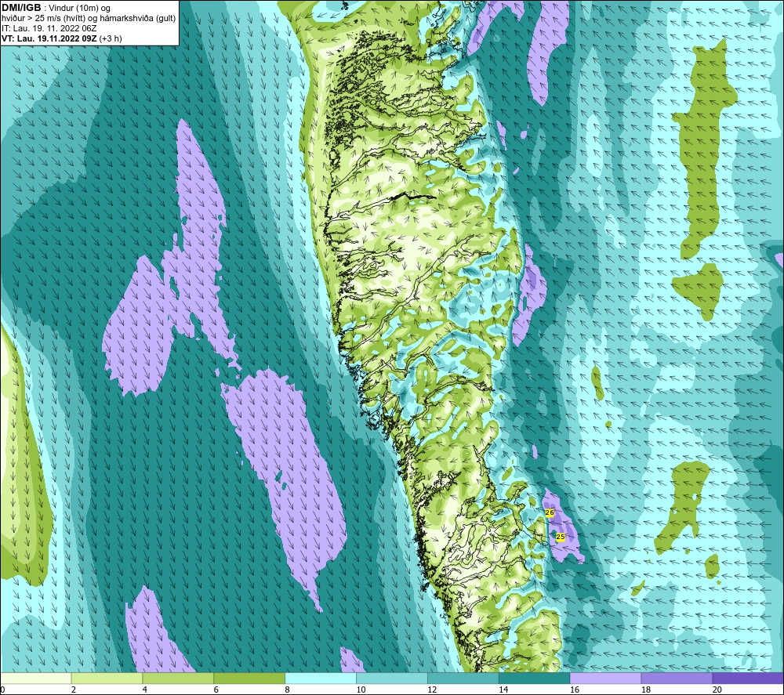
Task: Click the 'hviður > 25 m/s (hvítt)' legend line
Action: coord(42,18)
